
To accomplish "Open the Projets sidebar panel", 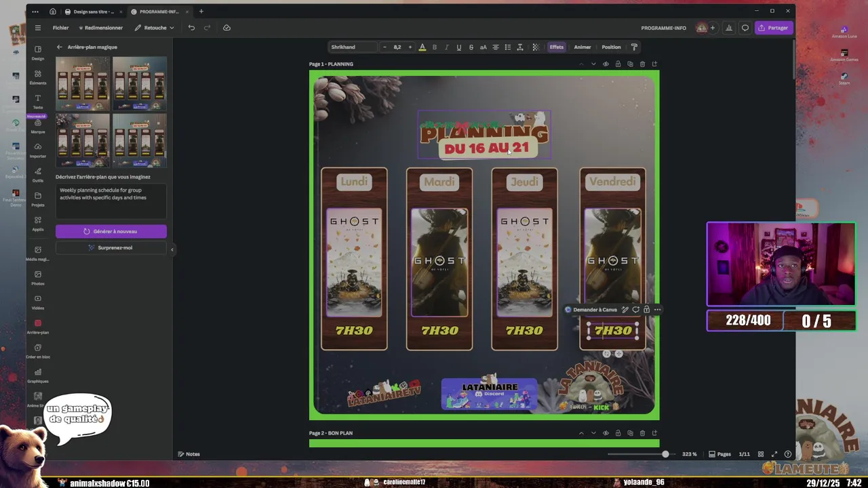I will coord(38,199).
